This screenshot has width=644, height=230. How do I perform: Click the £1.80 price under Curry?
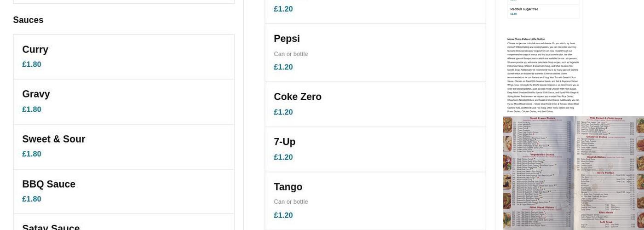pyautogui.click(x=32, y=64)
